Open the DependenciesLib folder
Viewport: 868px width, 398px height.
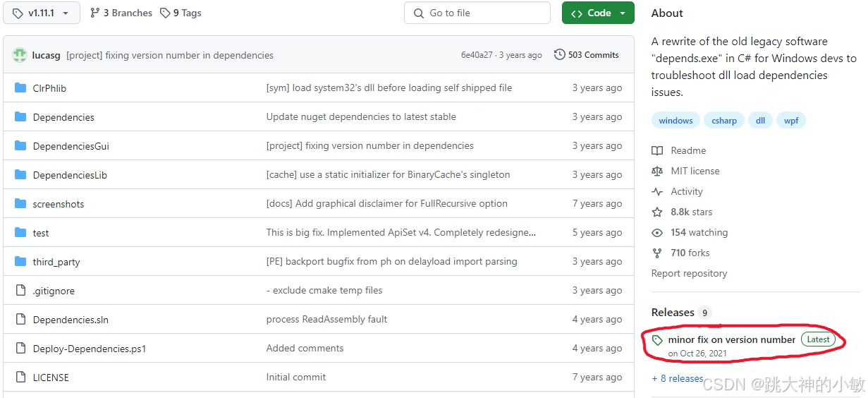pos(70,175)
